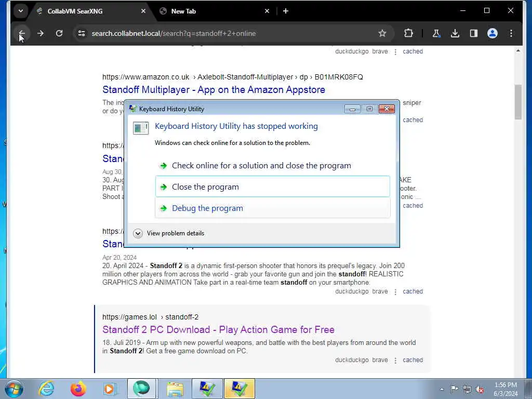Open the network tray icon
The height and width of the screenshot is (399, 532).
(467, 389)
